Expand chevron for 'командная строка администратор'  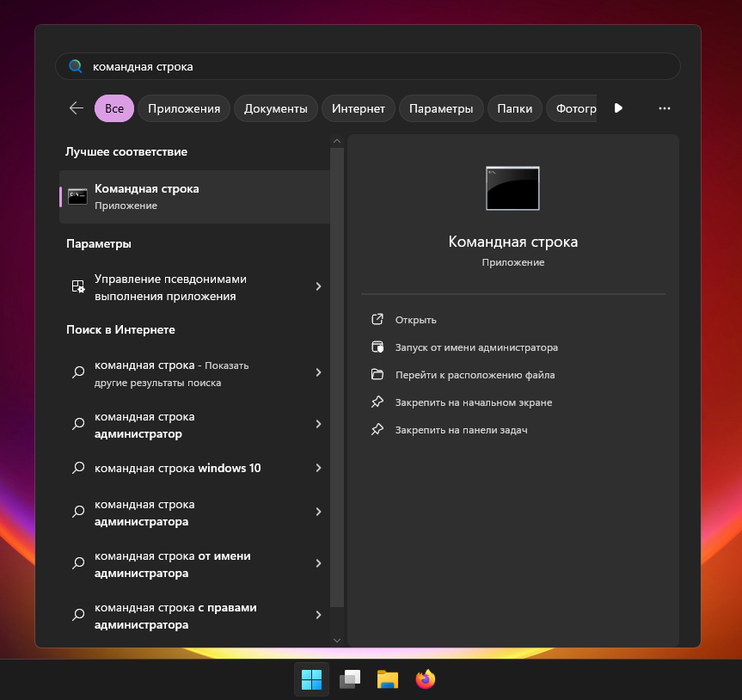point(318,424)
